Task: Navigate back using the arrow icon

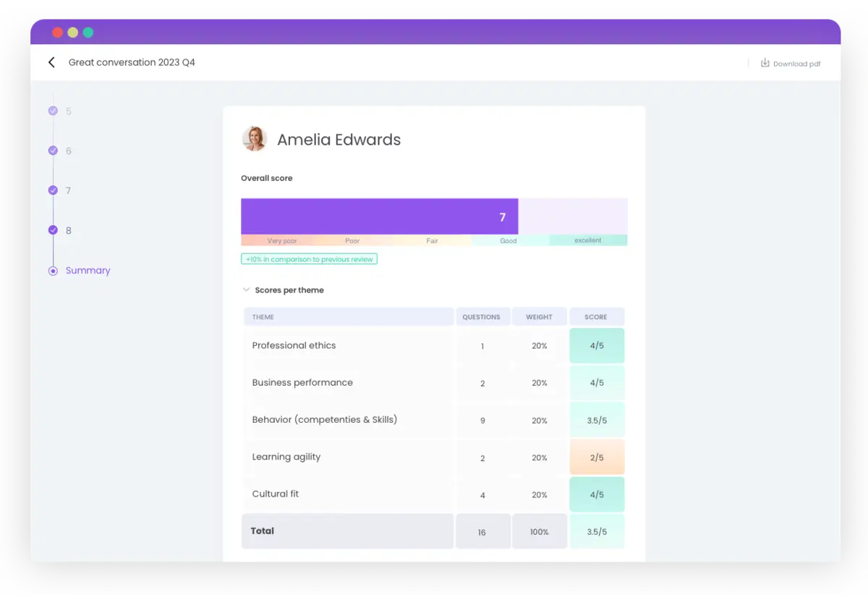Action: tap(51, 62)
